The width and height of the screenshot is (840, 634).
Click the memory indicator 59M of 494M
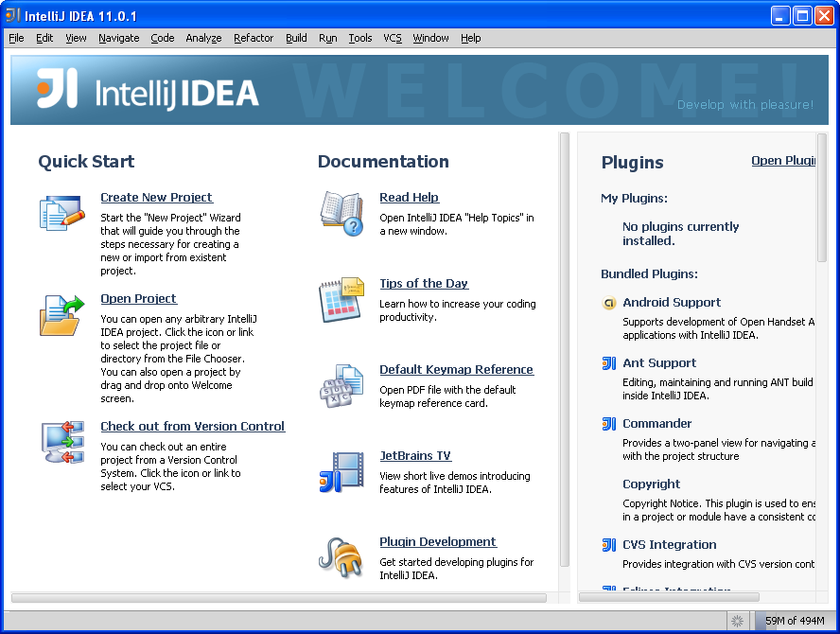(x=794, y=621)
